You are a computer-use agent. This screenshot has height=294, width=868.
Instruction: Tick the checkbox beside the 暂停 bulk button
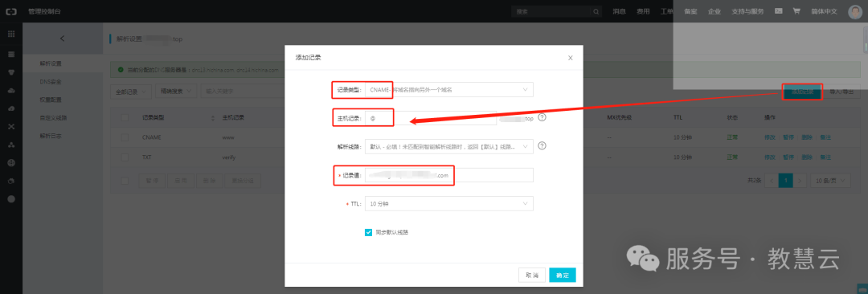tap(125, 181)
